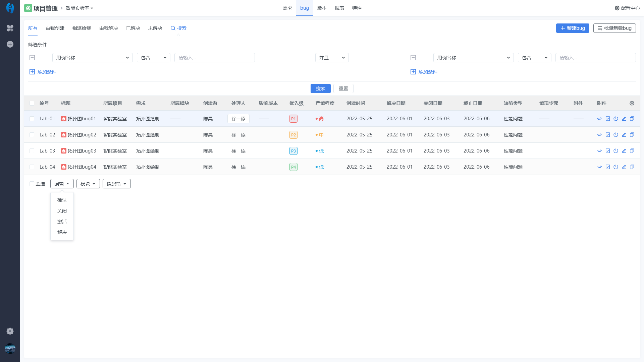Click the right 添加条件 link
The height and width of the screenshot is (362, 644).
click(x=424, y=72)
